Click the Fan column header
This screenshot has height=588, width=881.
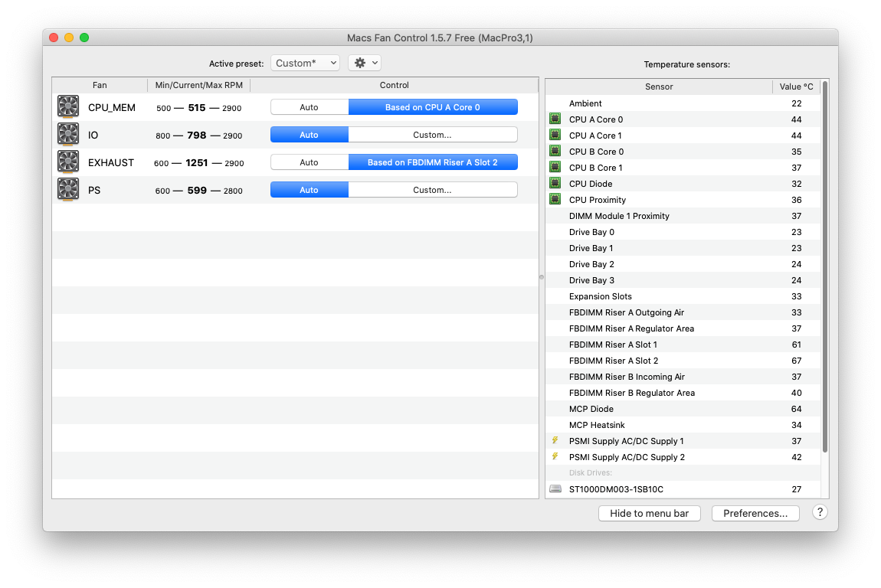point(100,85)
